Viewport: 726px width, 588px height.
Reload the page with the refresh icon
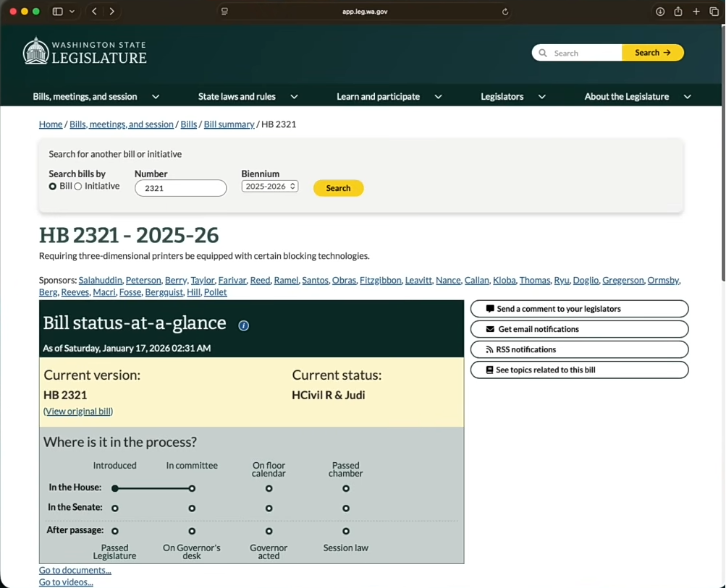coord(505,12)
